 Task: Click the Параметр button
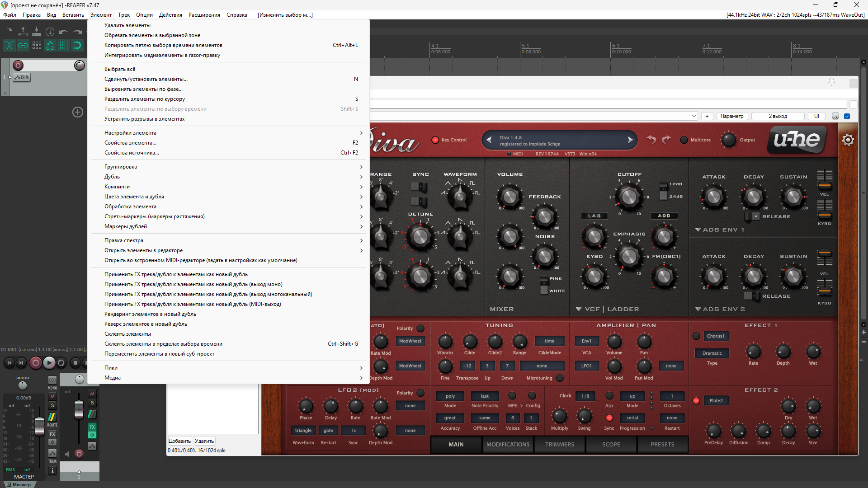(x=732, y=116)
